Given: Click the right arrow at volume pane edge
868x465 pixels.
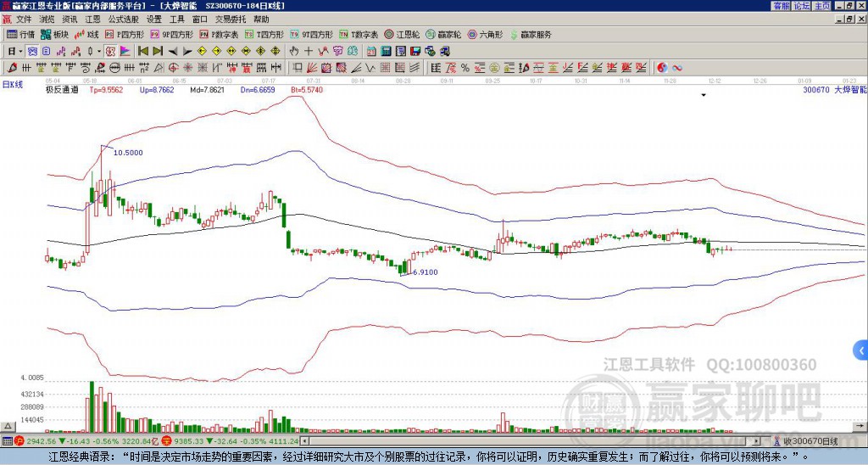Looking at the screenshot, I should coord(861,426).
